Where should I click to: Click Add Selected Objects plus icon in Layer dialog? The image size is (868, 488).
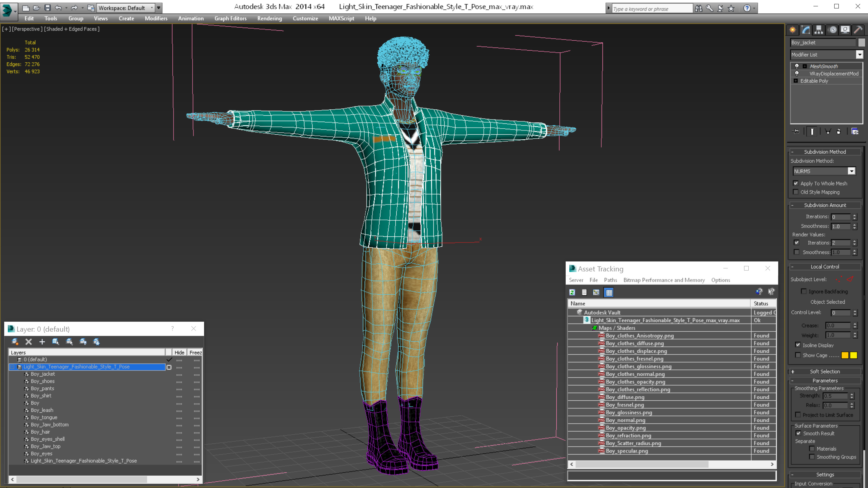[42, 342]
